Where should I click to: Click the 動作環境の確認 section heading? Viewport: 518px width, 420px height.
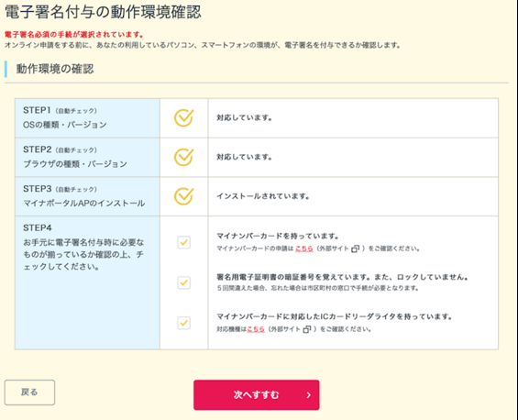(55, 69)
